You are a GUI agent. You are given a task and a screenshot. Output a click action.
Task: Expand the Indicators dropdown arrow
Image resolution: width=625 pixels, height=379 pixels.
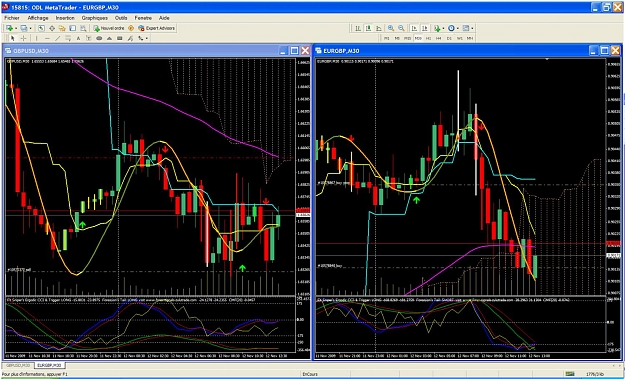coord(444,28)
